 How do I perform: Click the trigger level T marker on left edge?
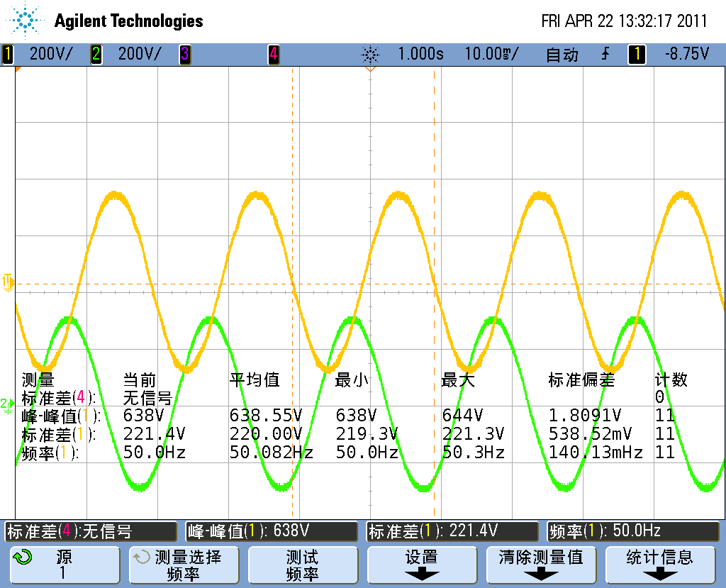click(8, 281)
